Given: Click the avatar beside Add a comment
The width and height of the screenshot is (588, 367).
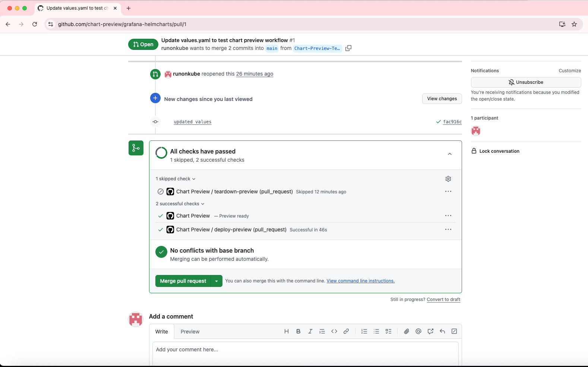Looking at the screenshot, I should click(136, 319).
